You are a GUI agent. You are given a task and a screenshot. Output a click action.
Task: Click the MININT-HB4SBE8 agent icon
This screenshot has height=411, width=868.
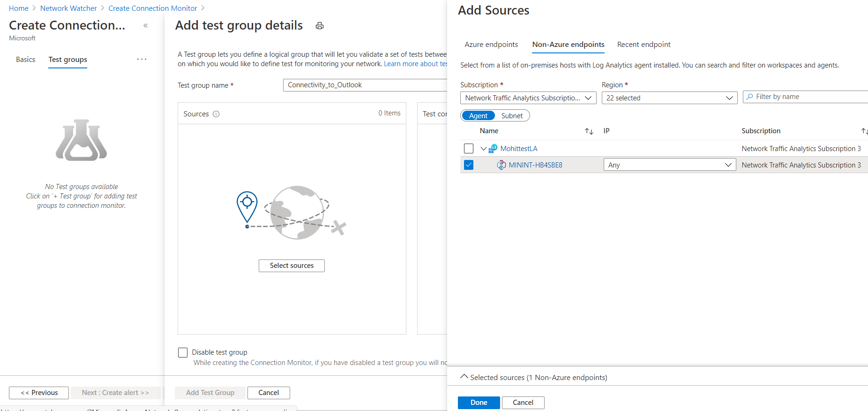(501, 165)
